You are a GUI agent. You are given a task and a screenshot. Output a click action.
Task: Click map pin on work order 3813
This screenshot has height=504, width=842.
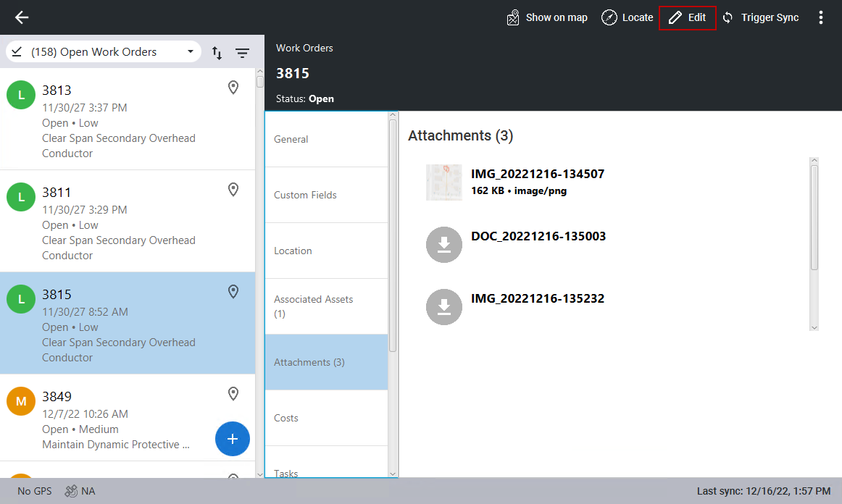pos(233,88)
